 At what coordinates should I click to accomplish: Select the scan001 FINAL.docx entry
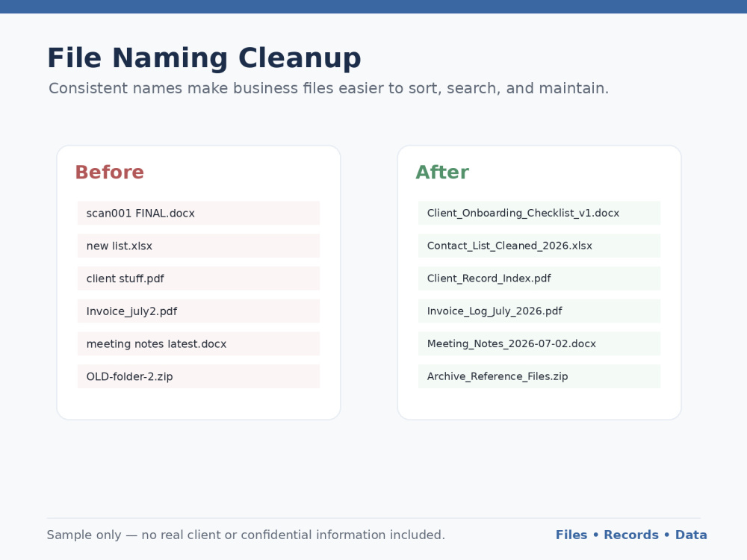pos(198,213)
